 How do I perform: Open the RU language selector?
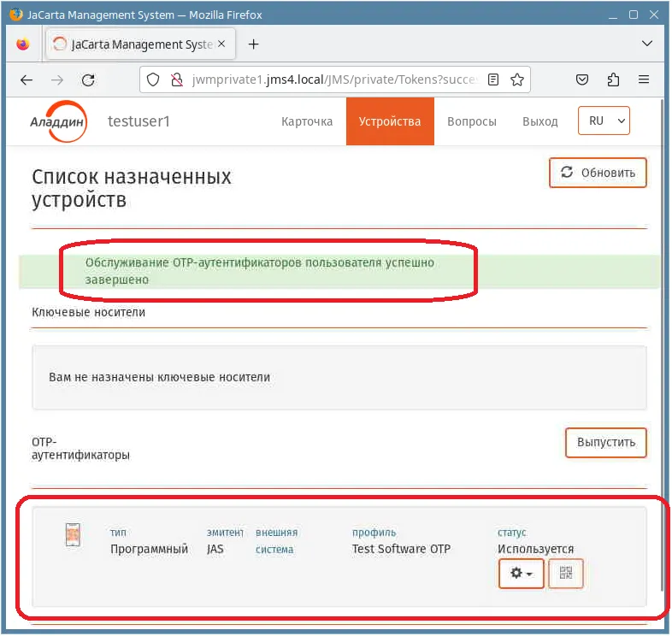tap(604, 121)
